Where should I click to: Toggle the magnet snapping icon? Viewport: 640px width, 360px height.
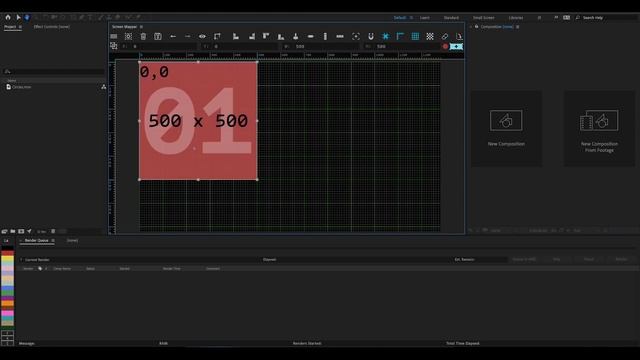(371, 36)
